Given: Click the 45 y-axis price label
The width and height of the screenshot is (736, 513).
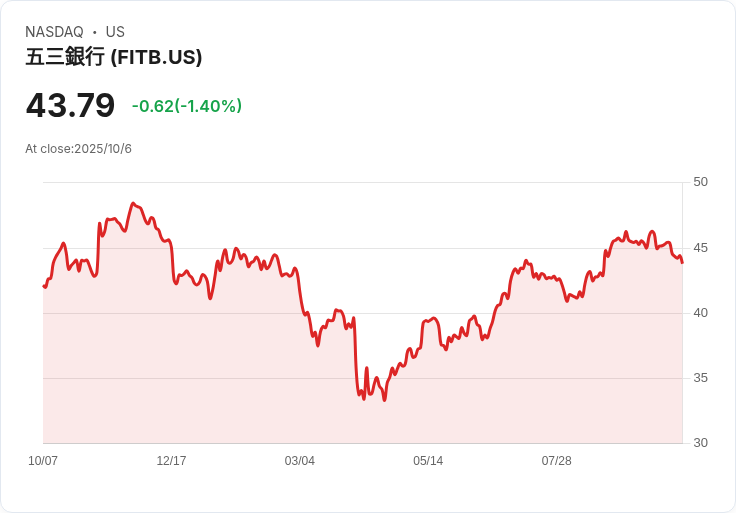Looking at the screenshot, I should click(700, 247).
